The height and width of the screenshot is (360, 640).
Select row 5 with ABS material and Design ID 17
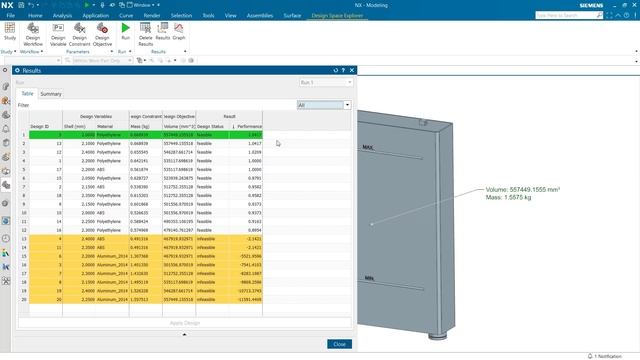coord(146,169)
